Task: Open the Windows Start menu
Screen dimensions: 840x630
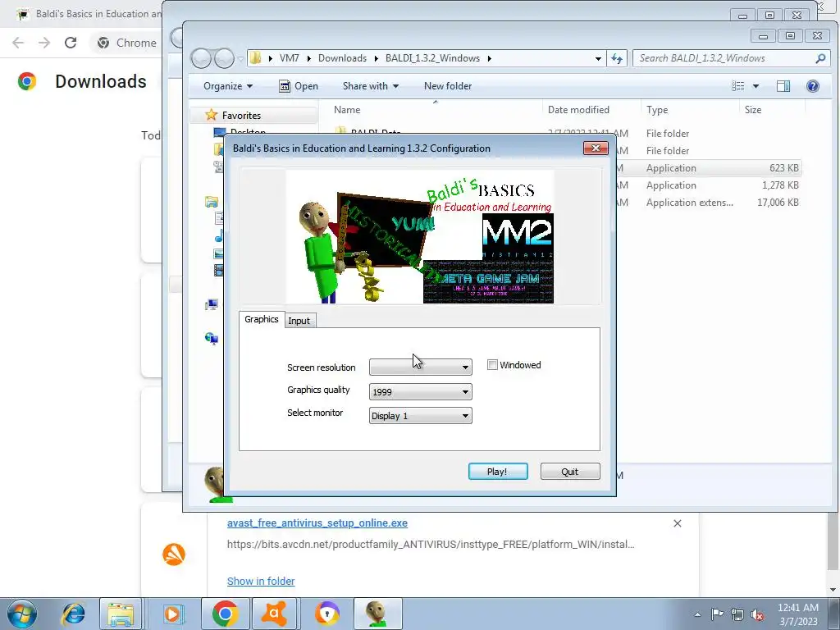Action: click(22, 614)
